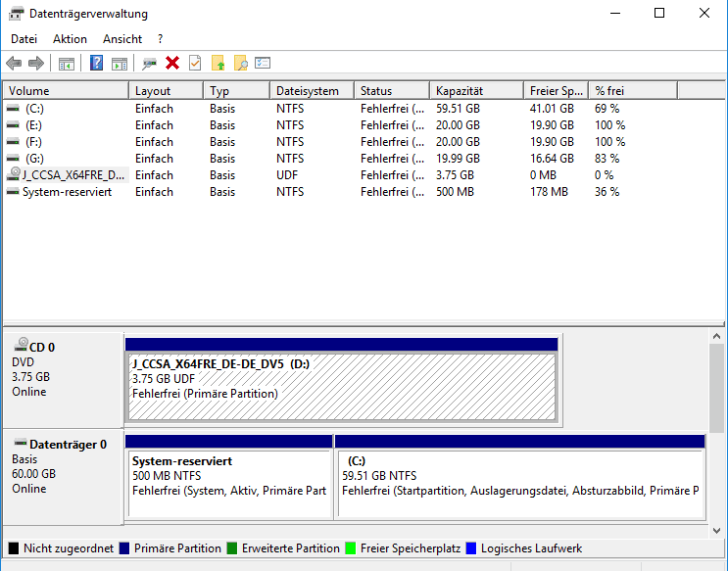Click the disc icon of J_CCSA_X64FRE_D... row
The image size is (728, 571).
[x=14, y=174]
